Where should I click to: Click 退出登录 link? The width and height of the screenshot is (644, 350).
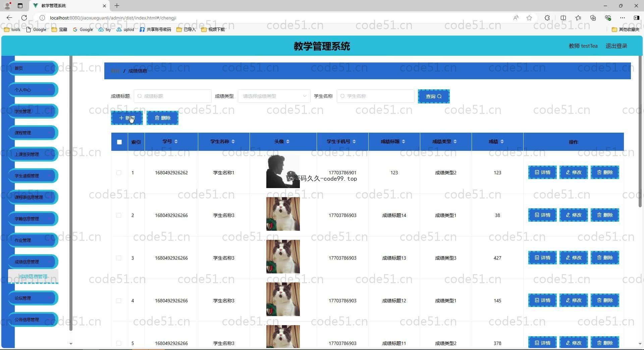pos(616,46)
